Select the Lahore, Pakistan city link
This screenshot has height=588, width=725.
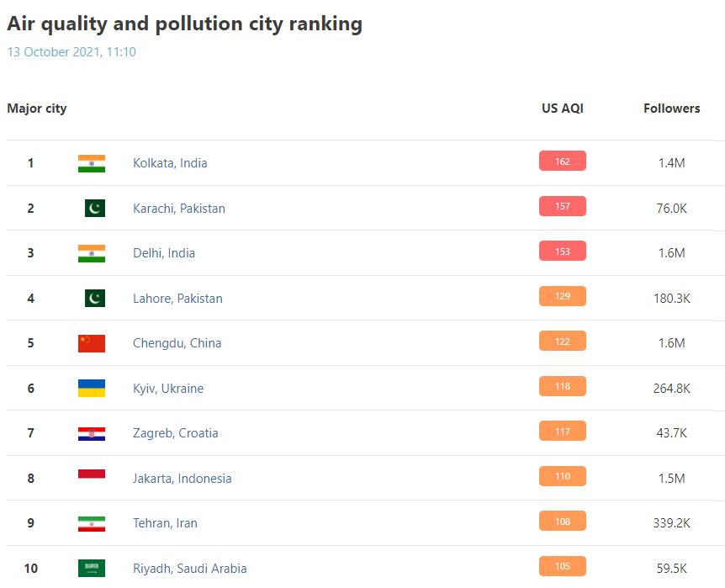pyautogui.click(x=177, y=299)
